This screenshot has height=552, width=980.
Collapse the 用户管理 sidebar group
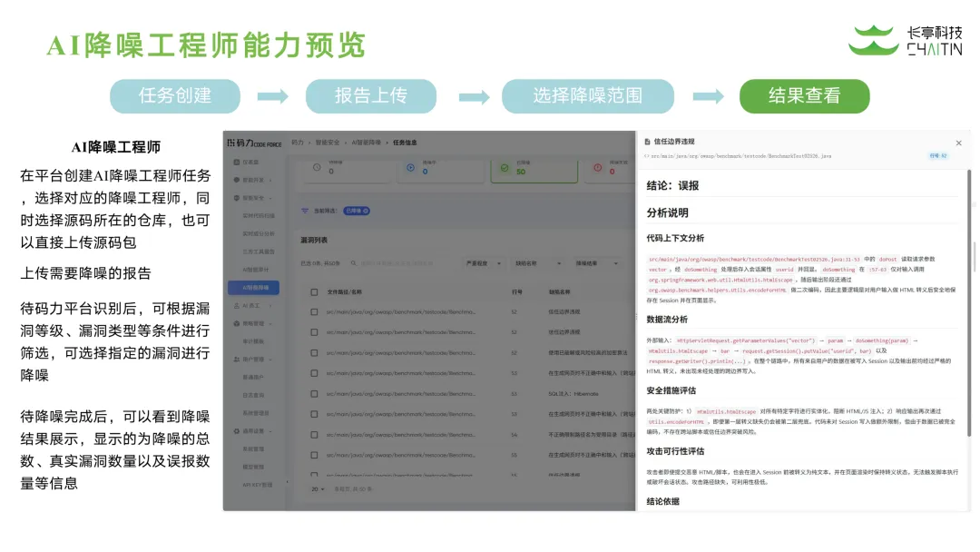(x=270, y=360)
